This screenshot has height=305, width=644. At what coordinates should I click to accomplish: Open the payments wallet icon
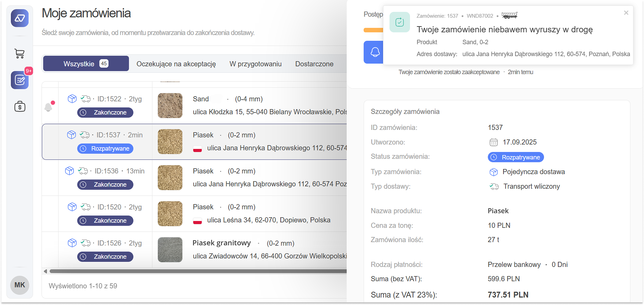[20, 106]
